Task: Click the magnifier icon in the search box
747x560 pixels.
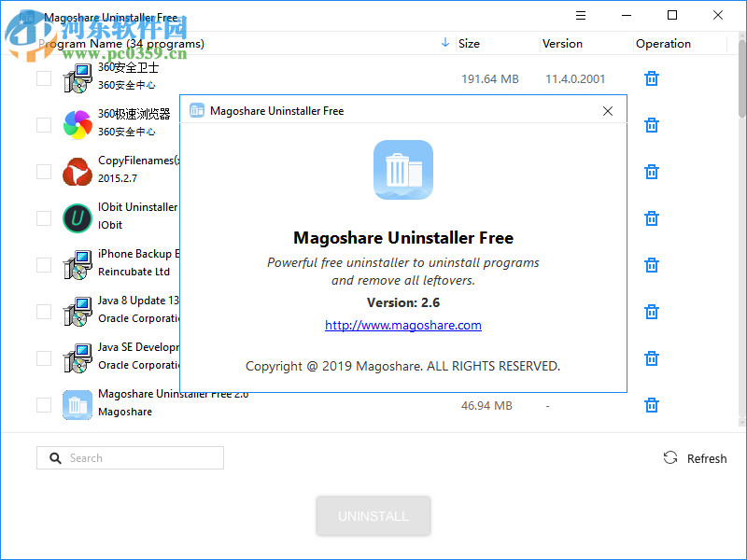Action: [55, 457]
